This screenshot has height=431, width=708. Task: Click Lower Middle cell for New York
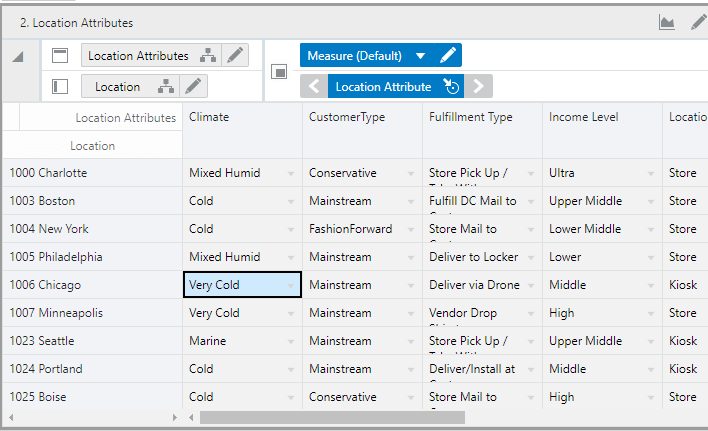point(602,229)
